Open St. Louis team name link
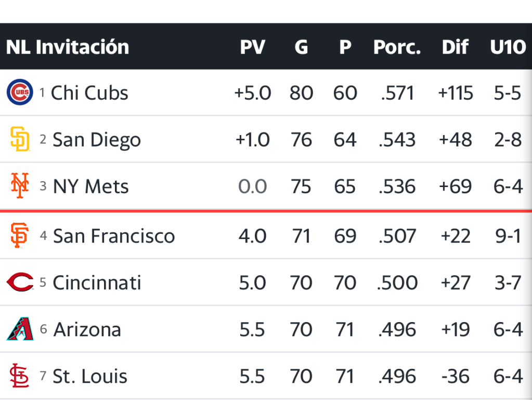532x400 pixels. [x=90, y=376]
